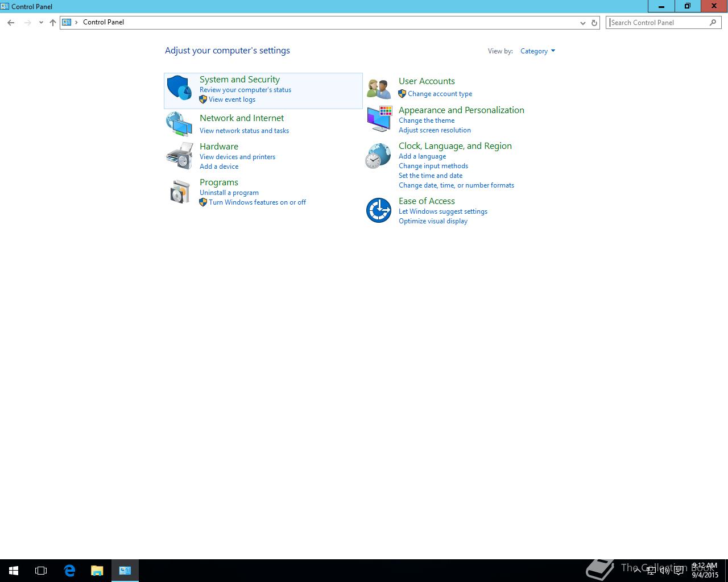Open the Hardware category heading
Screen dimensions: 728x582
click(x=219, y=147)
